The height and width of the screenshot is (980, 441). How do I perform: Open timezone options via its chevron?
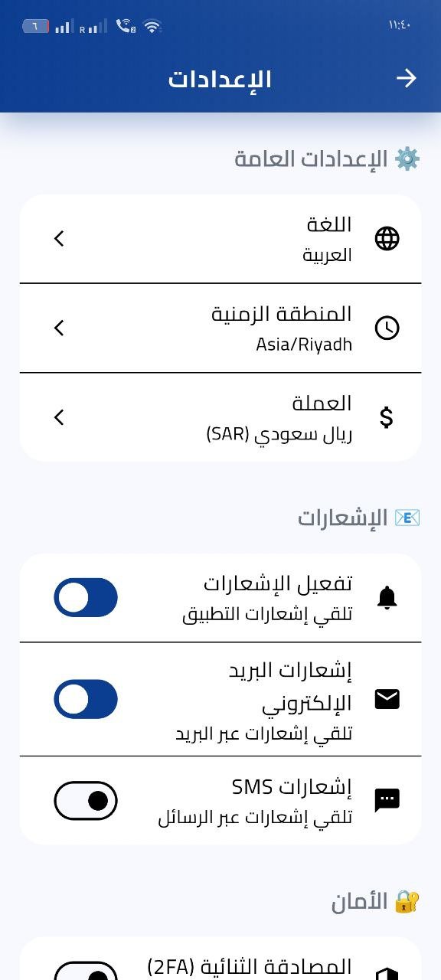pyautogui.click(x=59, y=328)
